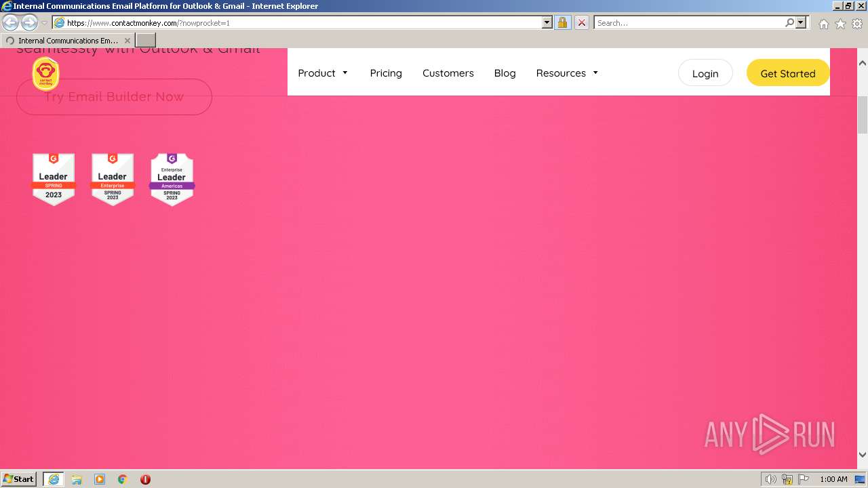The height and width of the screenshot is (488, 868).
Task: Launch Chrome from the taskbar
Action: pos(123,479)
